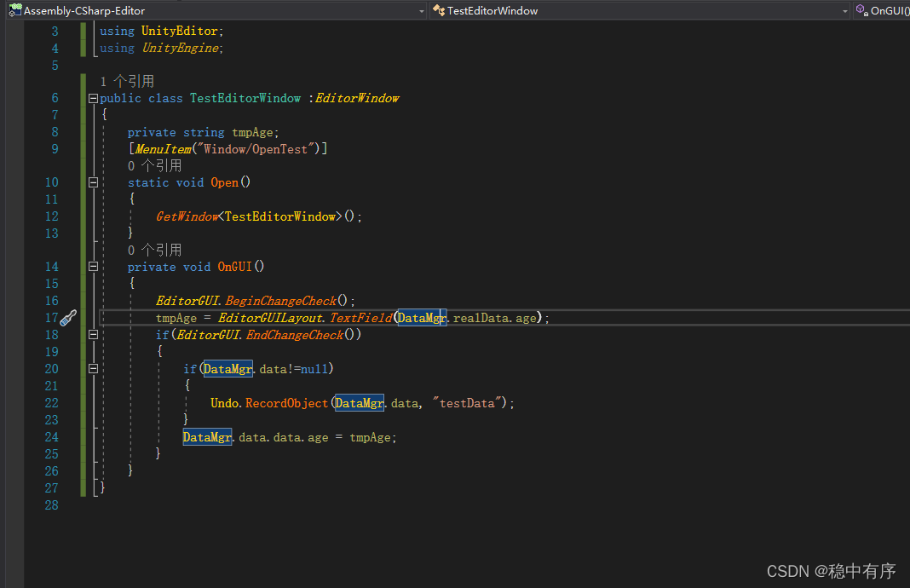This screenshot has width=910, height=588.
Task: Click 'UnityEditor' in the using statement
Action: (179, 31)
